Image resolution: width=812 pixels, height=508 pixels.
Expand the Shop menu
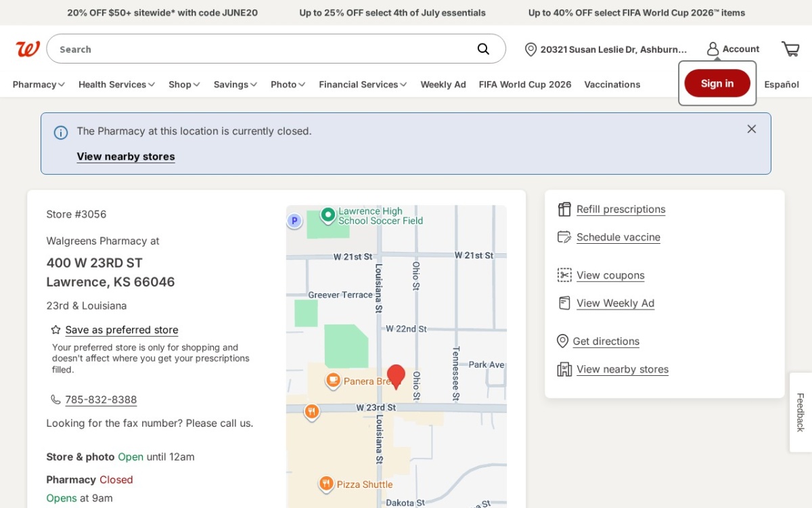click(184, 85)
